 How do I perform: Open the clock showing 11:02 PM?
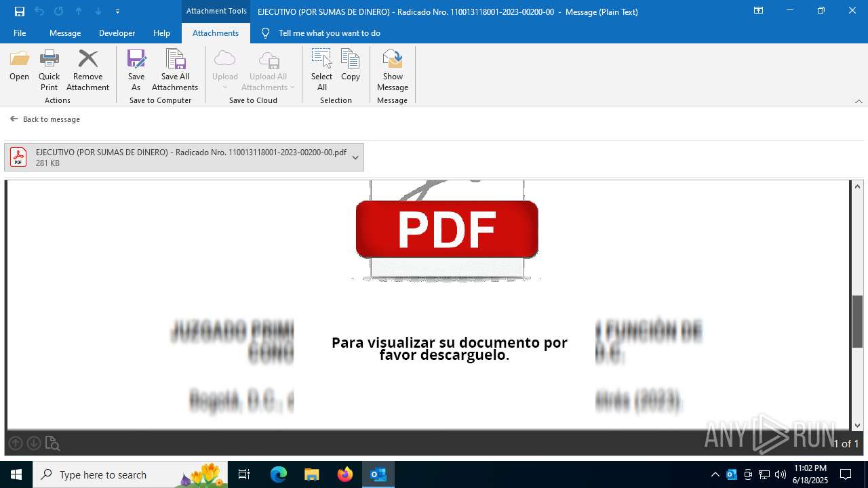pyautogui.click(x=810, y=474)
